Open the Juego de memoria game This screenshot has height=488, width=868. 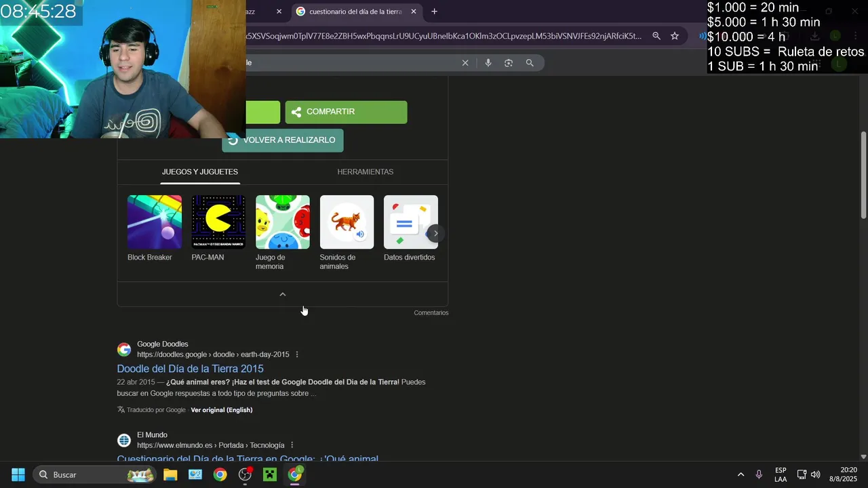pos(283,222)
